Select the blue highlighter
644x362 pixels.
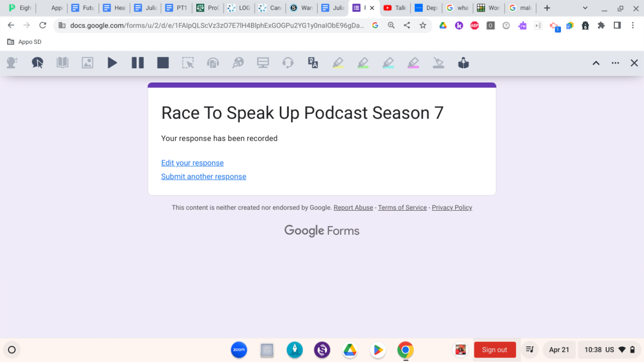tap(388, 63)
